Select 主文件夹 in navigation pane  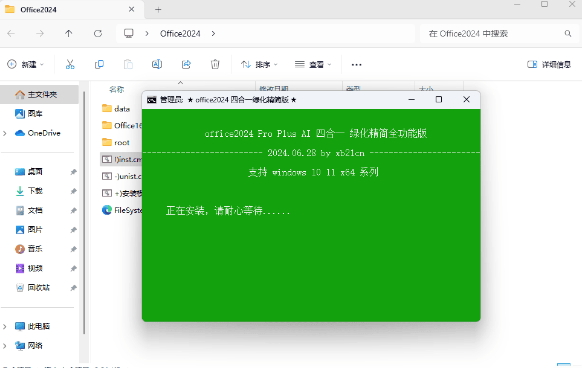39,94
